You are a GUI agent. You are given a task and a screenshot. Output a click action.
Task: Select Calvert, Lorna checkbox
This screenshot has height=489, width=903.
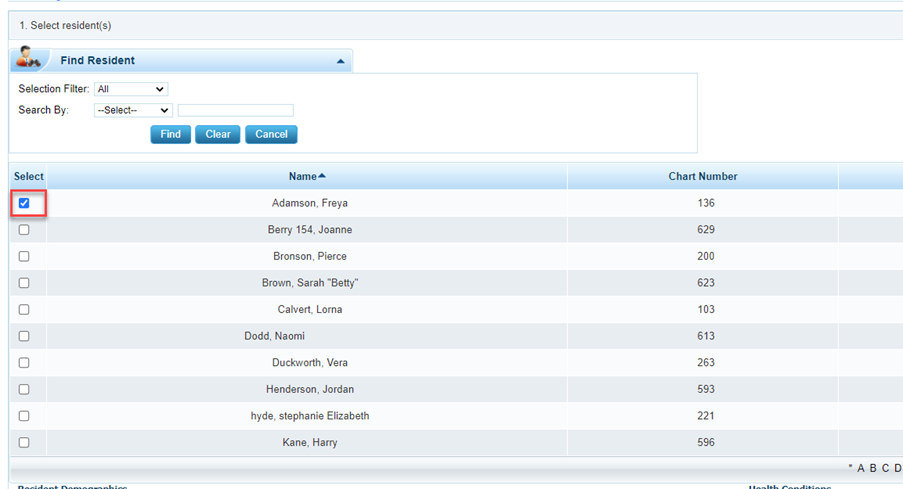pos(24,309)
